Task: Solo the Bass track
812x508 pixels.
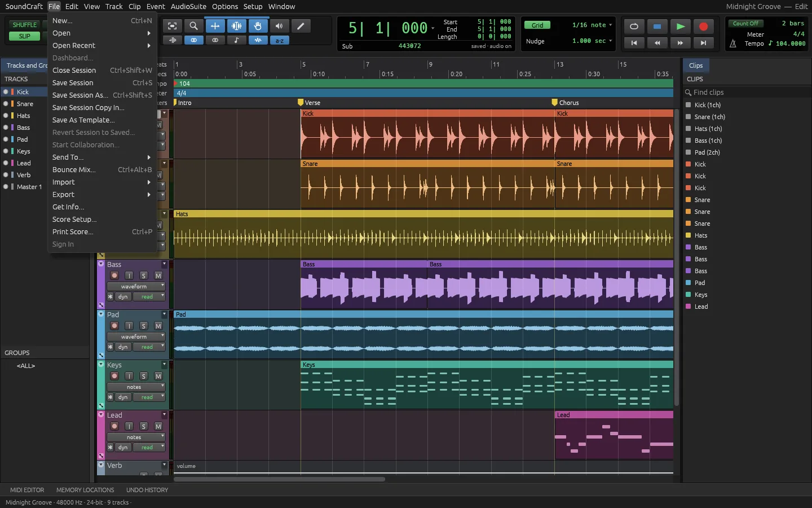Action: coord(144,275)
